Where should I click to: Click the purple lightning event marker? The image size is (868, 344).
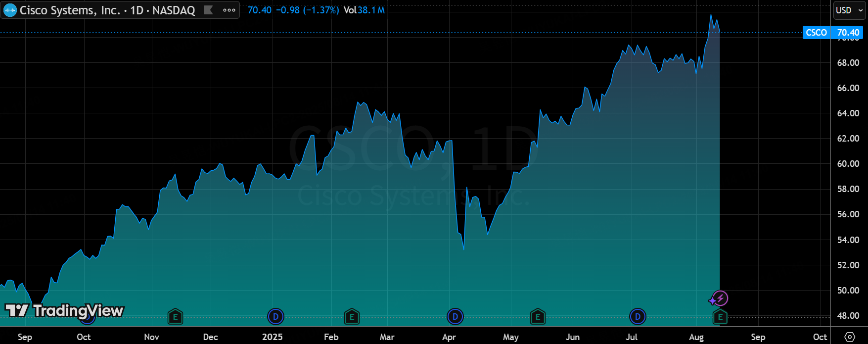point(721,298)
